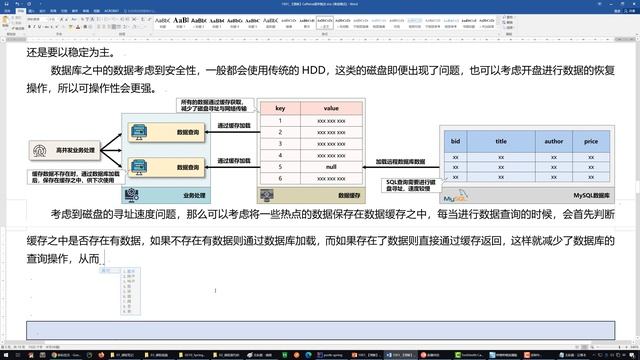640x360 pixels.
Task: Open the ACROBAT ribbon tab
Action: click(x=111, y=11)
